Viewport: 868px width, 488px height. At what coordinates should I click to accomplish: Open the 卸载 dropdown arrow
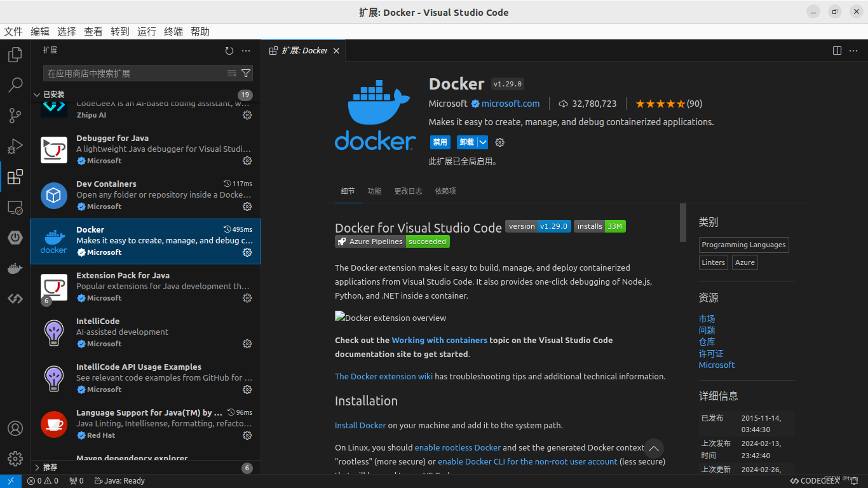(x=483, y=142)
